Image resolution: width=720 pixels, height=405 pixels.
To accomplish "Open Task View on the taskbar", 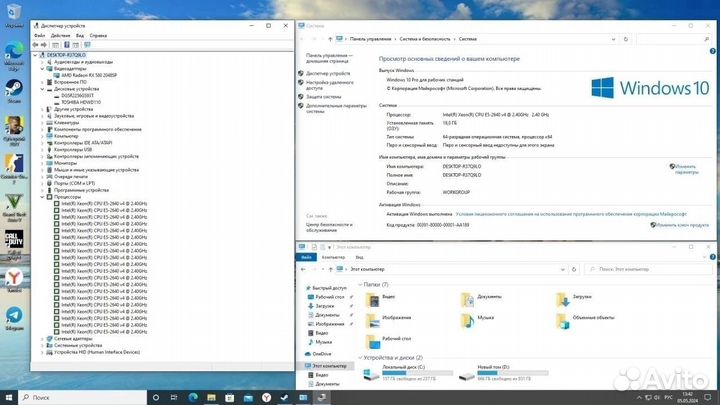I will pyautogui.click(x=174, y=398).
